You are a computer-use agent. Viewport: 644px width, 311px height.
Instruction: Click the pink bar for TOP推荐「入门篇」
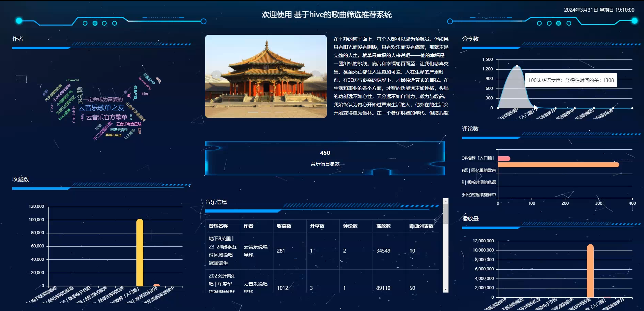tap(503, 158)
